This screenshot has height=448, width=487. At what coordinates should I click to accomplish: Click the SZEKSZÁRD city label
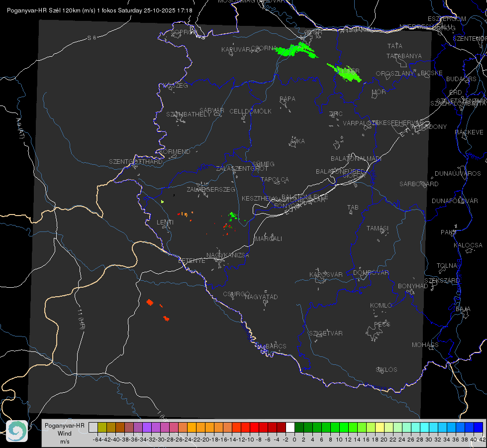tap(442, 281)
